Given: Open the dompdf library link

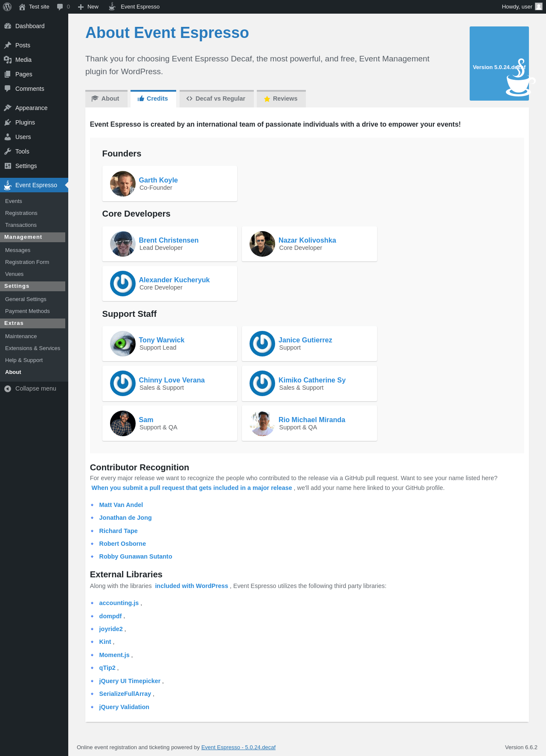Looking at the screenshot, I should point(110,616).
